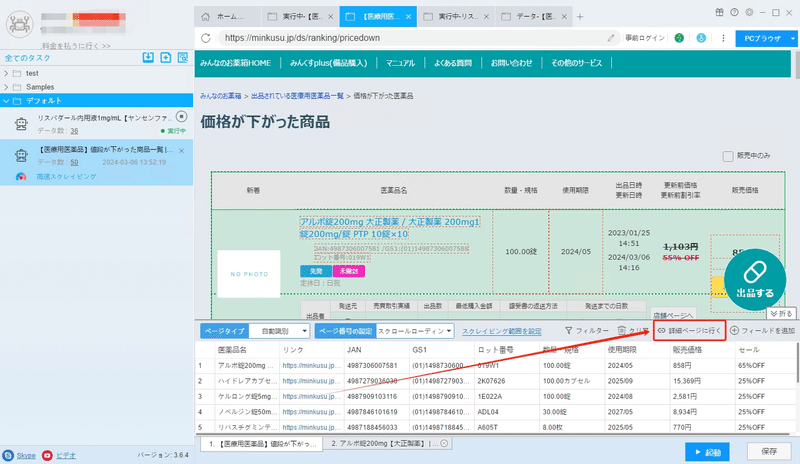This screenshot has width=800, height=464.
Task: Click 事前ログイン button
Action: click(x=645, y=38)
